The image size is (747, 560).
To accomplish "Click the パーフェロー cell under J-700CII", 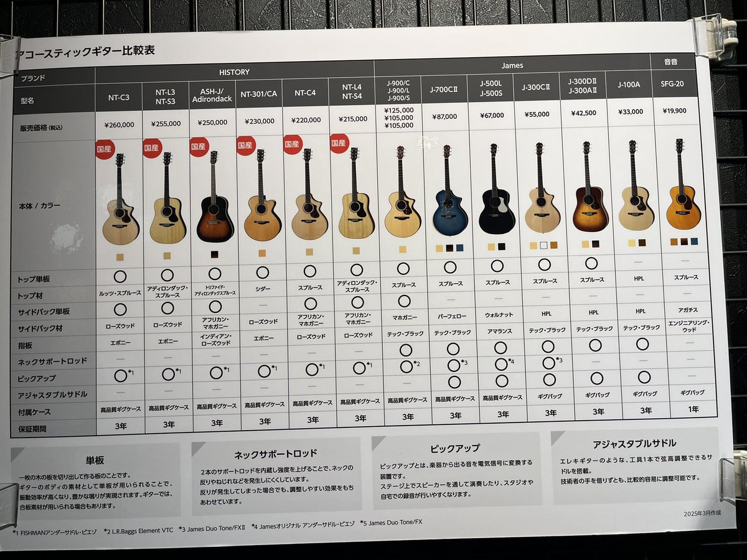I will (453, 315).
